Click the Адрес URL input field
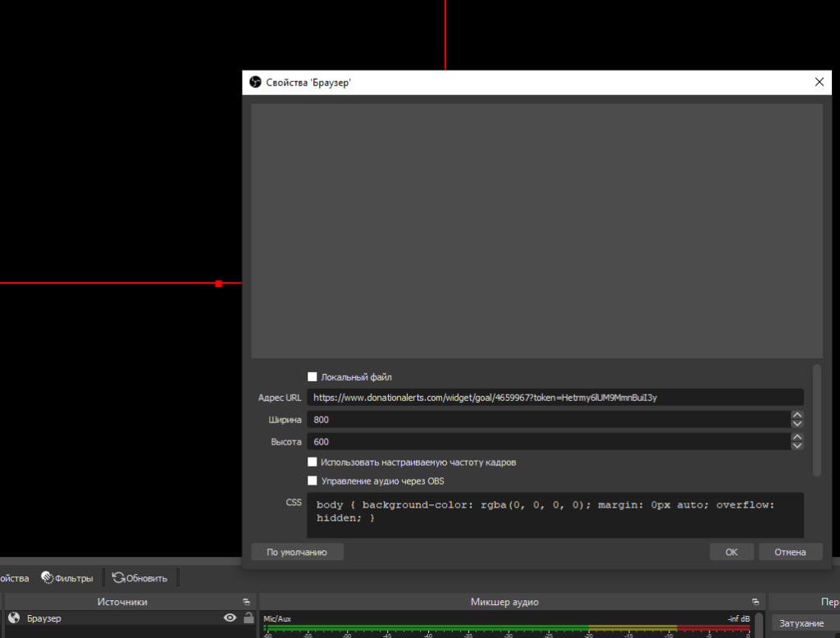This screenshot has height=638, width=840. (x=555, y=398)
